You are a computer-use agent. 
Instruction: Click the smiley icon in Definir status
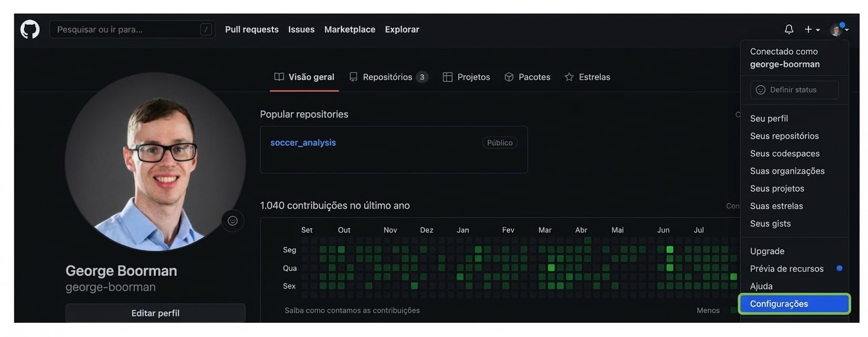click(761, 90)
